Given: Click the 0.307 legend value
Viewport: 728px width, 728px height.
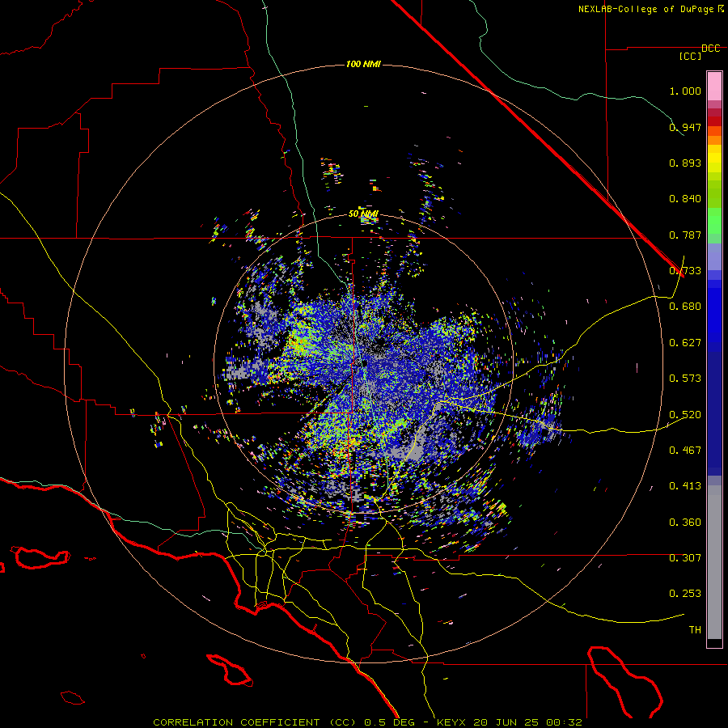Looking at the screenshot, I should point(685,558).
